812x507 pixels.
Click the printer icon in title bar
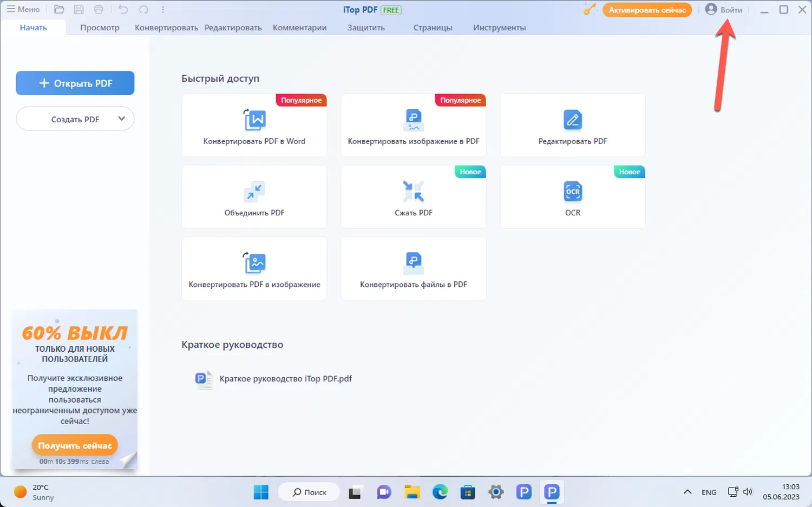click(99, 9)
